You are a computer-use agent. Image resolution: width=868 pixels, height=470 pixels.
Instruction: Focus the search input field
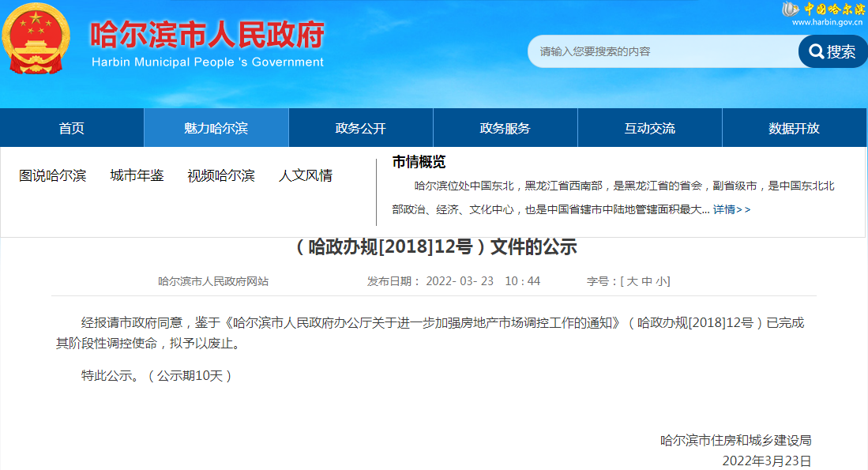(663, 51)
